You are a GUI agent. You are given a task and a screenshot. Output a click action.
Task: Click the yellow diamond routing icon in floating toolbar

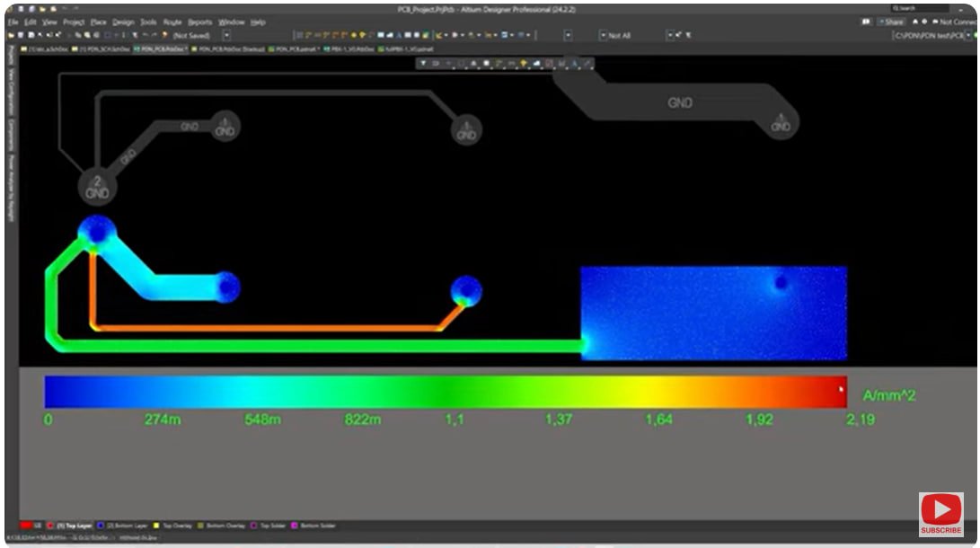(524, 65)
